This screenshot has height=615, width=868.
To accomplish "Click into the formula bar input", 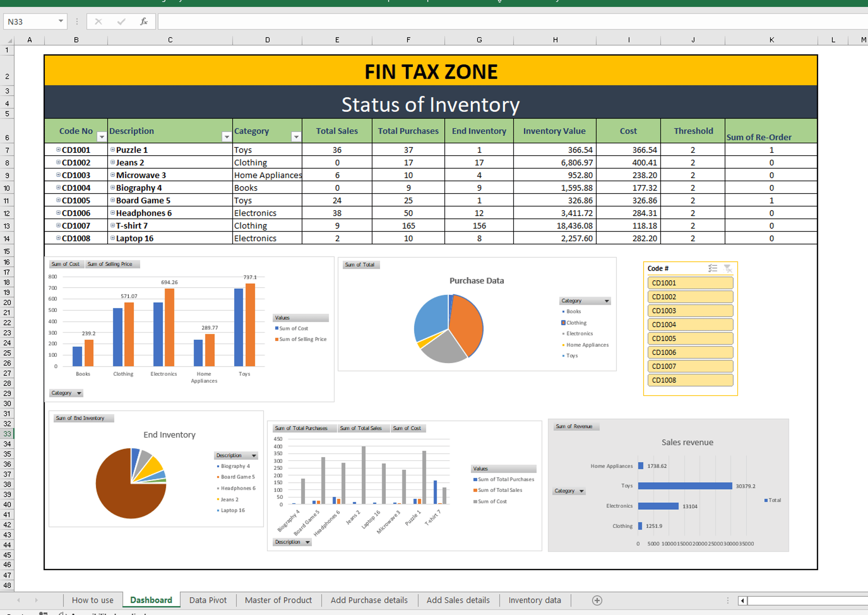I will click(x=497, y=21).
